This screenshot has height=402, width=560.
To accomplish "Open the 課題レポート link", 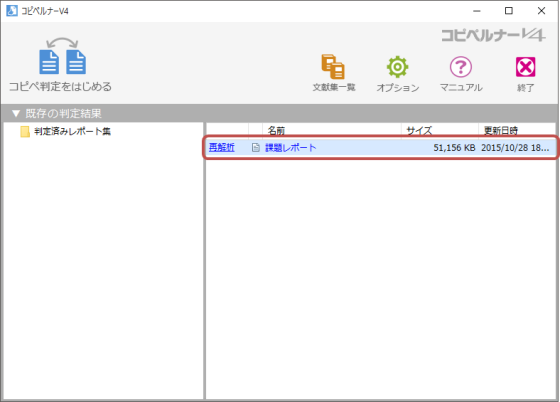I will (290, 147).
